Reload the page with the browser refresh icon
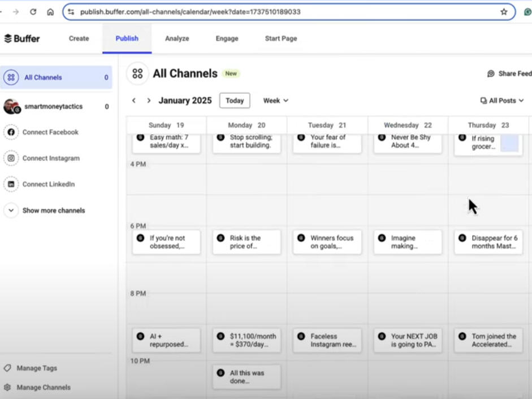Screen dimensions: 532x399 pos(33,12)
